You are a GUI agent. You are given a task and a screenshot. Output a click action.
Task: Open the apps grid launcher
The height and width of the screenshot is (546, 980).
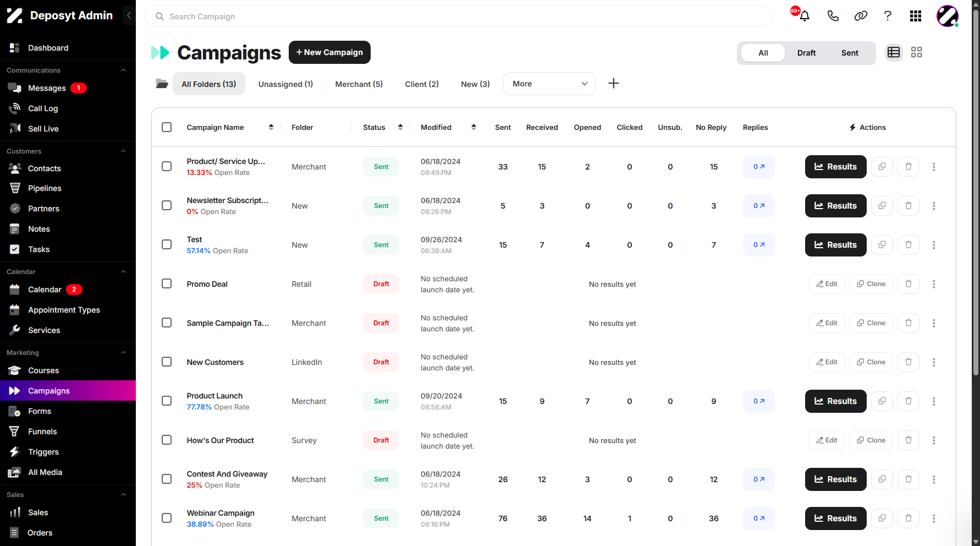click(916, 16)
